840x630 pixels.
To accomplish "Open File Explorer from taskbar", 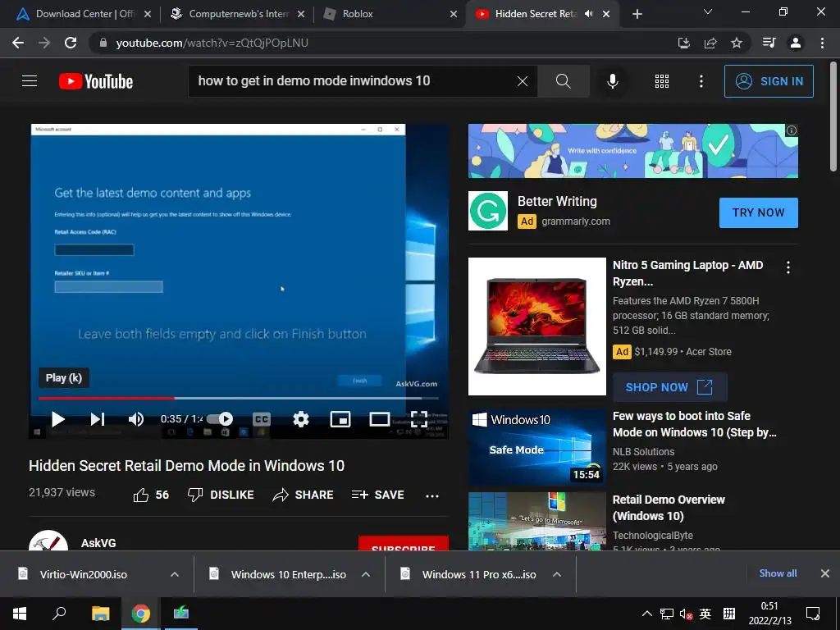I will [x=100, y=614].
